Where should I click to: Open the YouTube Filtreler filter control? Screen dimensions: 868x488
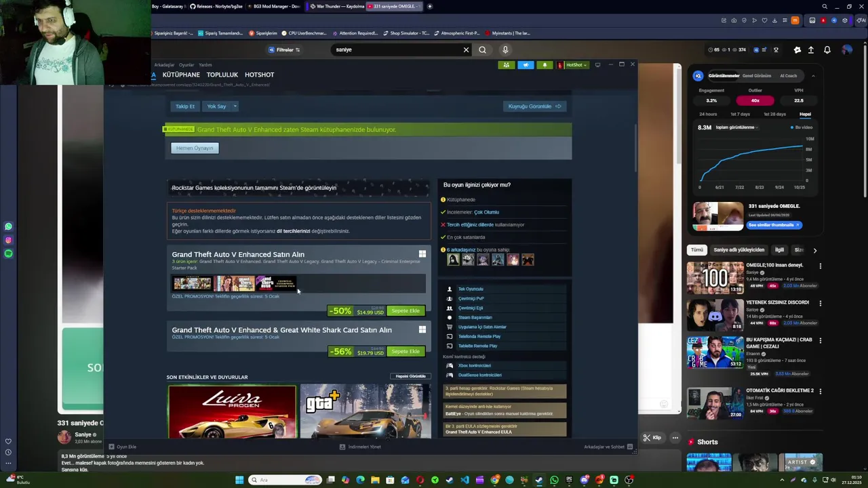click(x=284, y=49)
